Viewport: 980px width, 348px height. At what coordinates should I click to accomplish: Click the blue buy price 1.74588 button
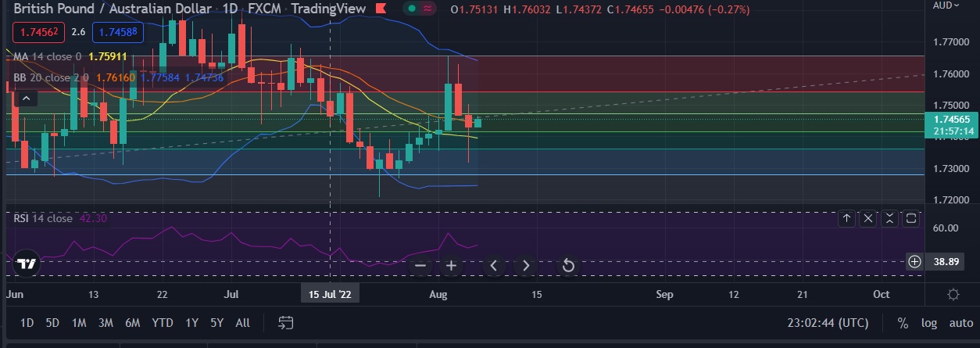(x=116, y=32)
